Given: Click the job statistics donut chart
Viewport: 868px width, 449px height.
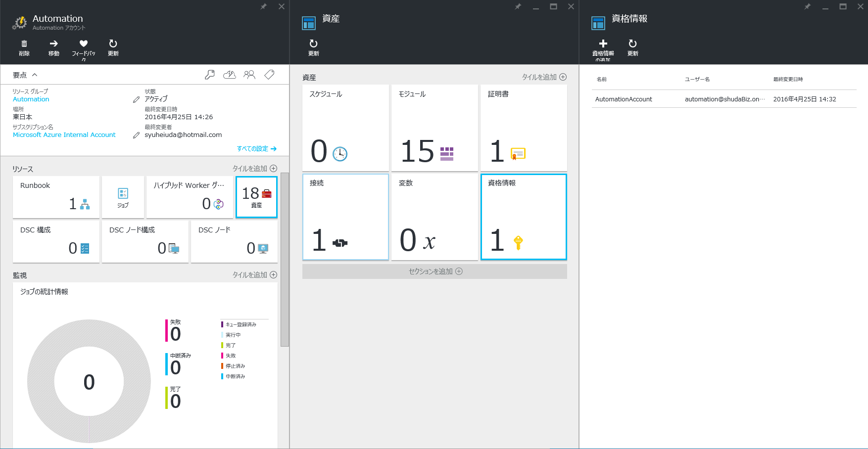Looking at the screenshot, I should [89, 381].
